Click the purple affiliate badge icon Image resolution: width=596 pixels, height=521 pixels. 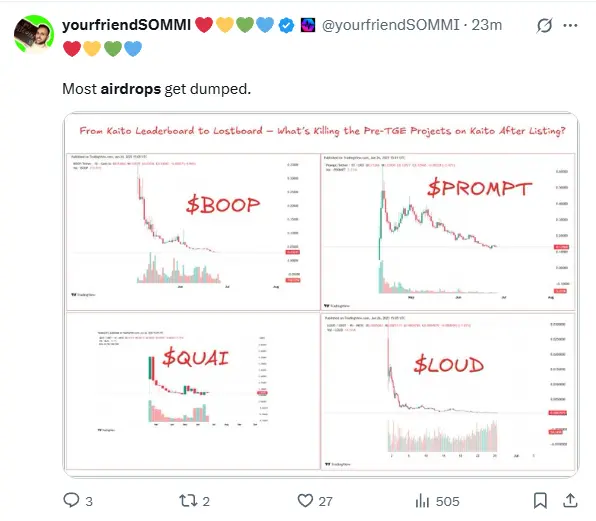tap(308, 25)
